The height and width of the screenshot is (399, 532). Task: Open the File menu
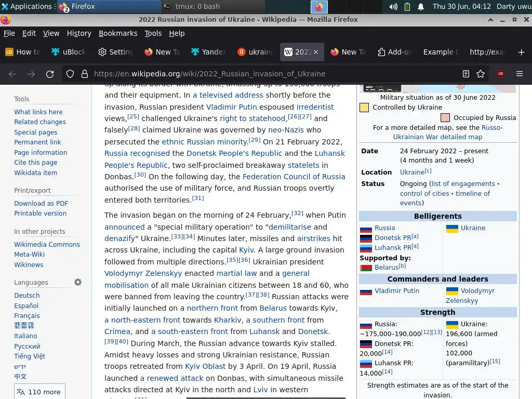(x=9, y=33)
